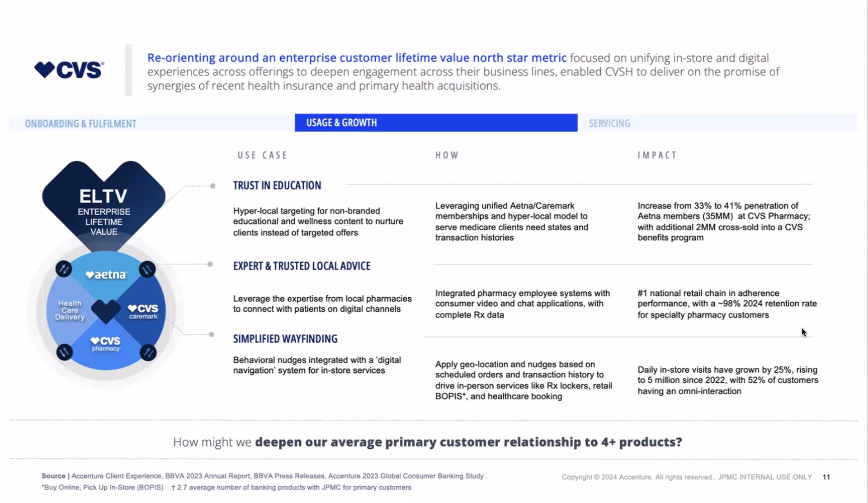Screen dimensions: 868x503
Task: Click connector icon between Aetna and CVS Caremark
Action: 147,270
